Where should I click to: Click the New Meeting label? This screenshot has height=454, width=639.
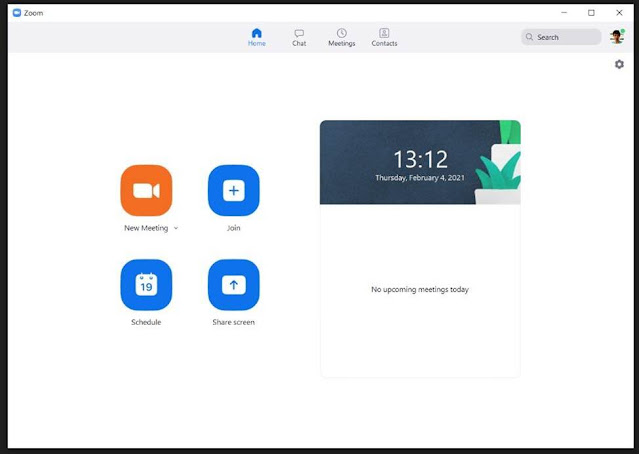146,228
